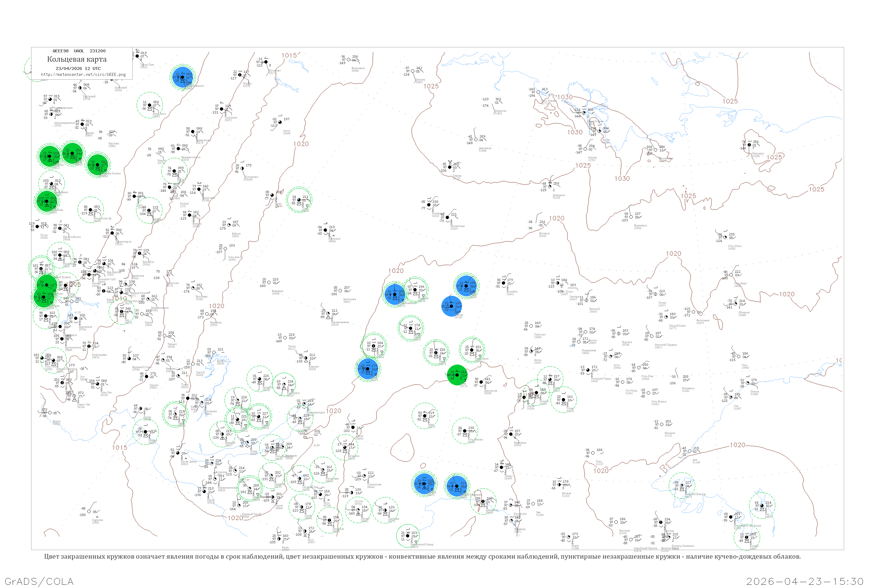
Task: Click the green Ванжиль-Кынак station circle
Action: coord(98,165)
